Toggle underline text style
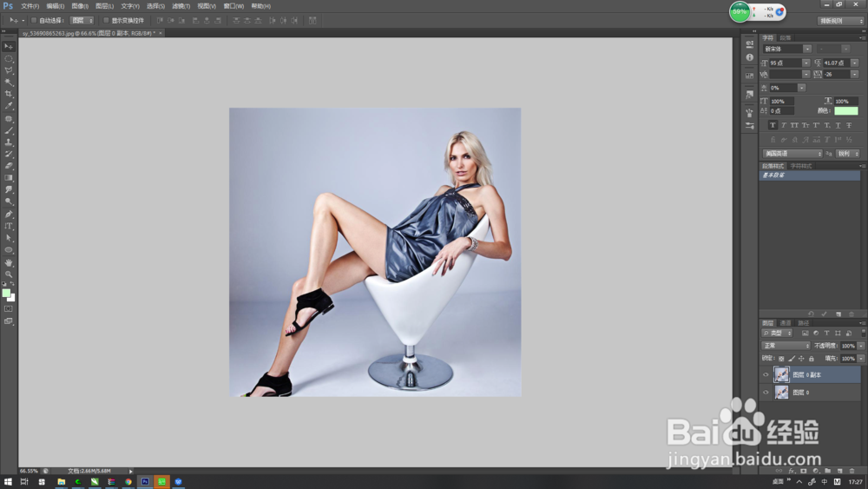 point(838,125)
